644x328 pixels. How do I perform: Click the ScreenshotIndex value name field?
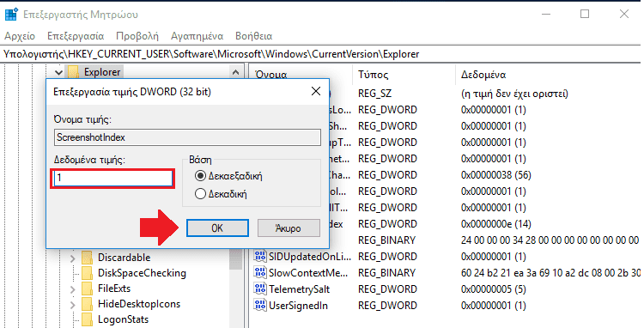tap(187, 137)
